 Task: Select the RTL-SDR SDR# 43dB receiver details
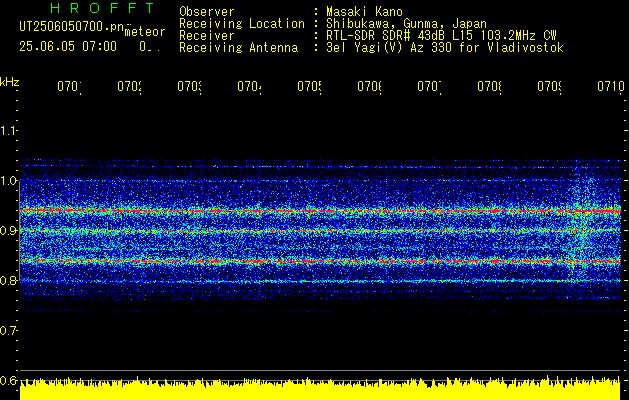[441, 36]
